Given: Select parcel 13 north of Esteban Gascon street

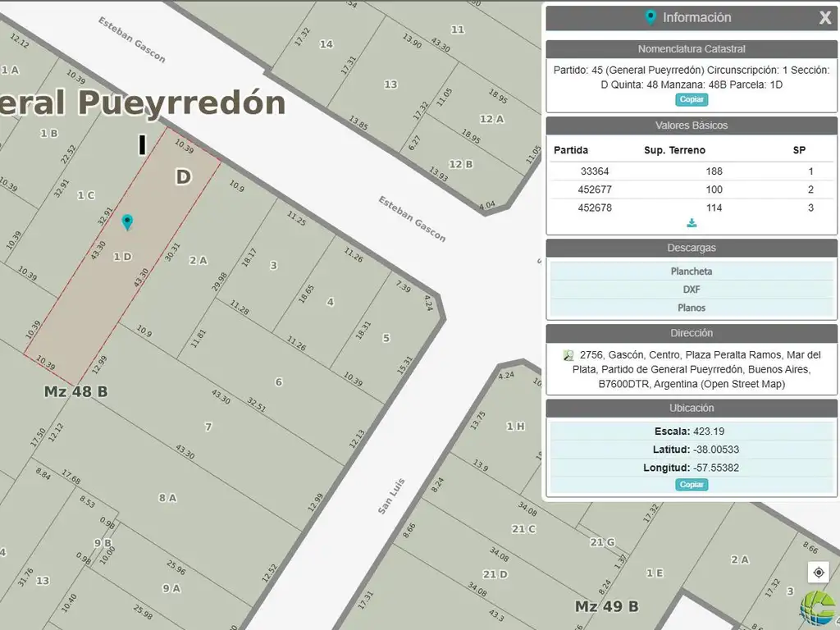Looking at the screenshot, I should [x=390, y=84].
